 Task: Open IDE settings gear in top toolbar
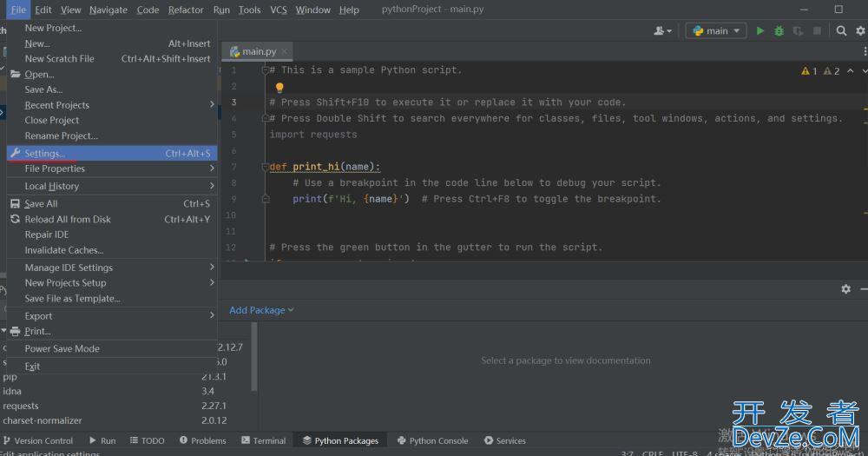[x=861, y=31]
